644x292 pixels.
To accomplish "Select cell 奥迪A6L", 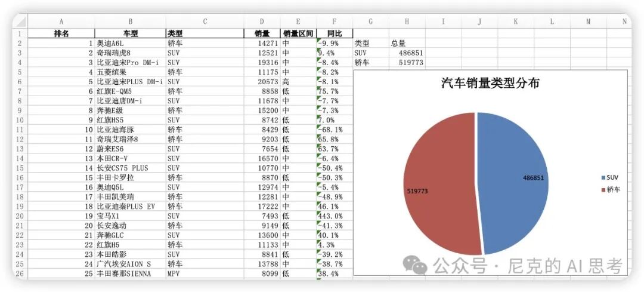I will [130, 43].
